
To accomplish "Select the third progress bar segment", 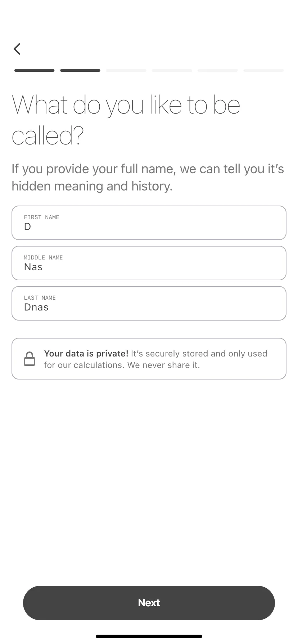I will [126, 70].
